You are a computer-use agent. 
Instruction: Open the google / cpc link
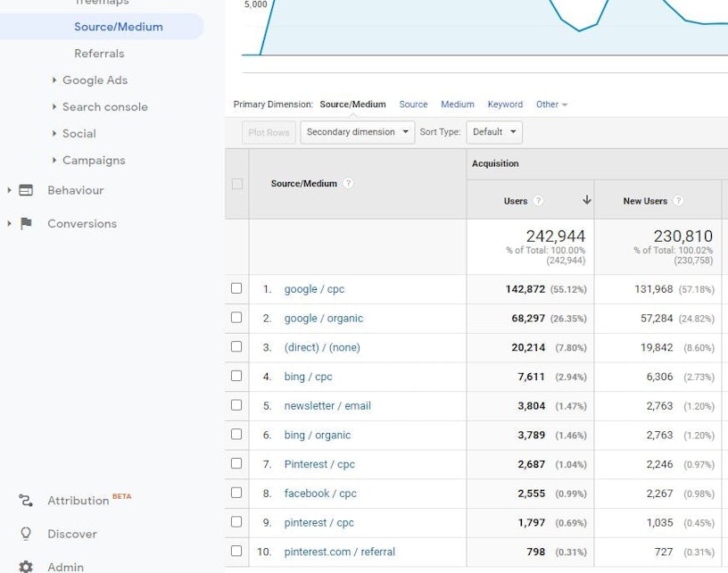click(x=314, y=289)
